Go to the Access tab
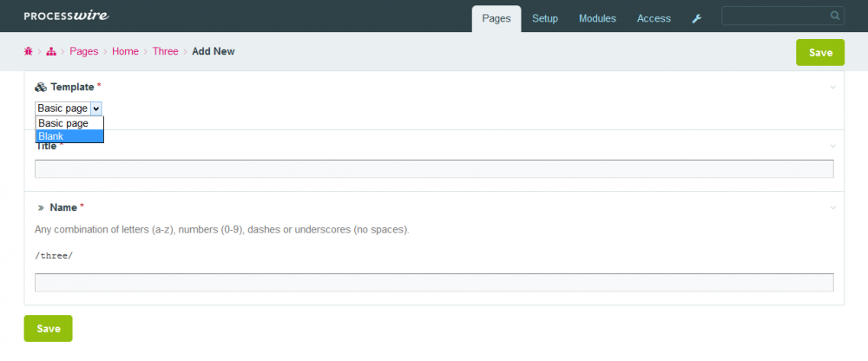This screenshot has width=868, height=361. click(x=654, y=18)
